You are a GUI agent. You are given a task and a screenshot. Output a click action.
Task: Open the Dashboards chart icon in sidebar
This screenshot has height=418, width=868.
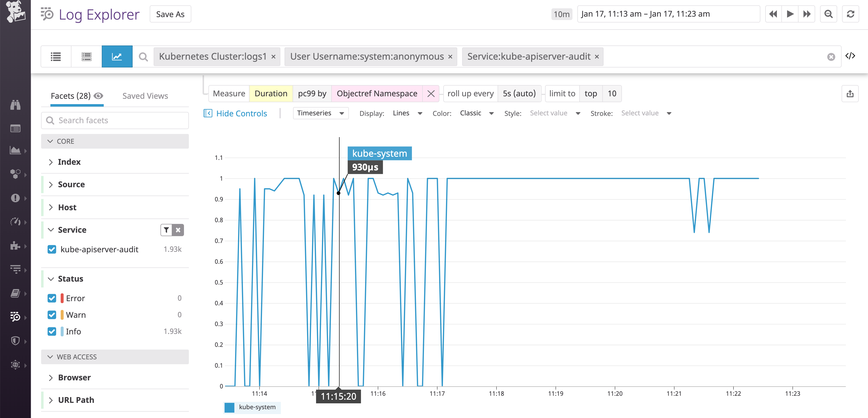click(x=15, y=150)
